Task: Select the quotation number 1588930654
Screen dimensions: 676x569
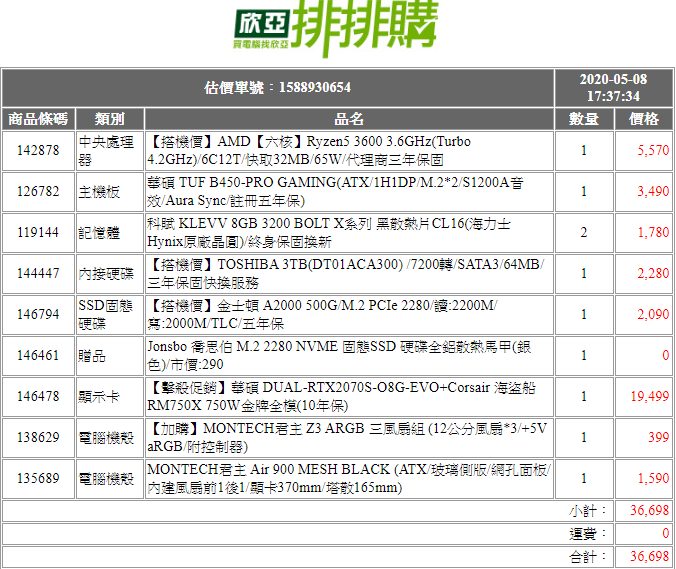Action: click(315, 88)
